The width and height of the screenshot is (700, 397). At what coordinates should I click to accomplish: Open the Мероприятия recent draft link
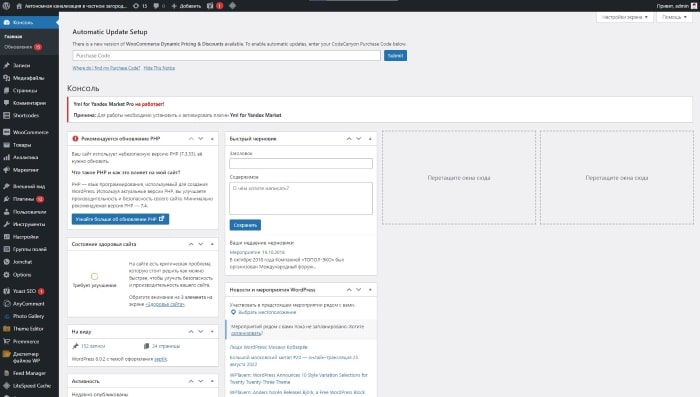tap(245, 252)
